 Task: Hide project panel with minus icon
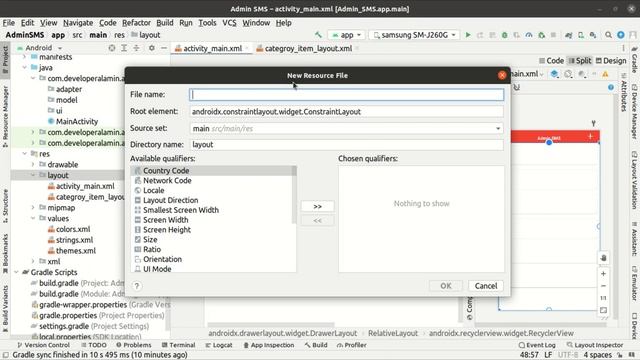coord(164,48)
